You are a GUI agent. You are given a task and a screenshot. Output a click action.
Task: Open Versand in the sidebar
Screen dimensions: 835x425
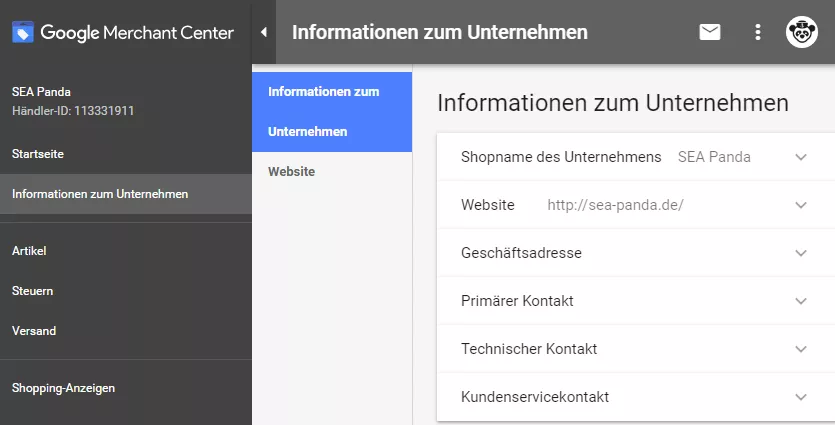(x=126, y=331)
